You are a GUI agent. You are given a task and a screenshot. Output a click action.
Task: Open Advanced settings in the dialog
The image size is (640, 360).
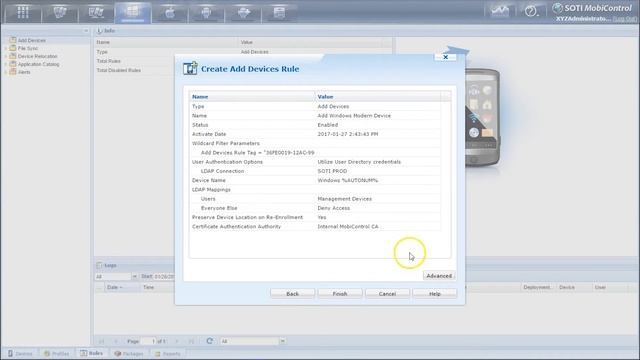point(439,276)
